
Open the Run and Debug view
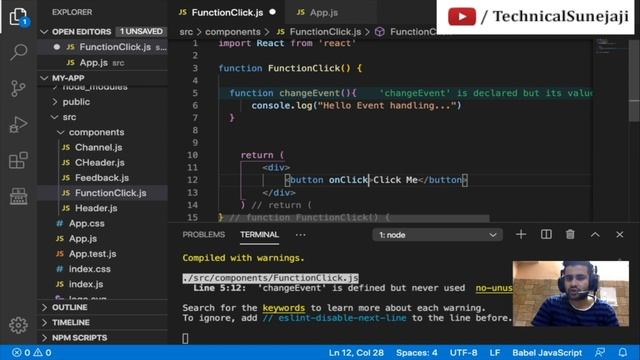pos(18,124)
